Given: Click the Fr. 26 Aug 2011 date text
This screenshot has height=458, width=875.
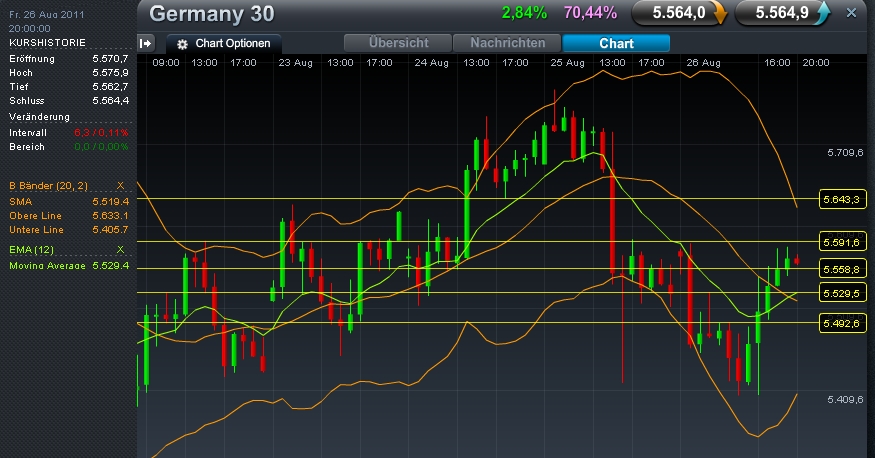Looking at the screenshot, I should click(x=47, y=15).
